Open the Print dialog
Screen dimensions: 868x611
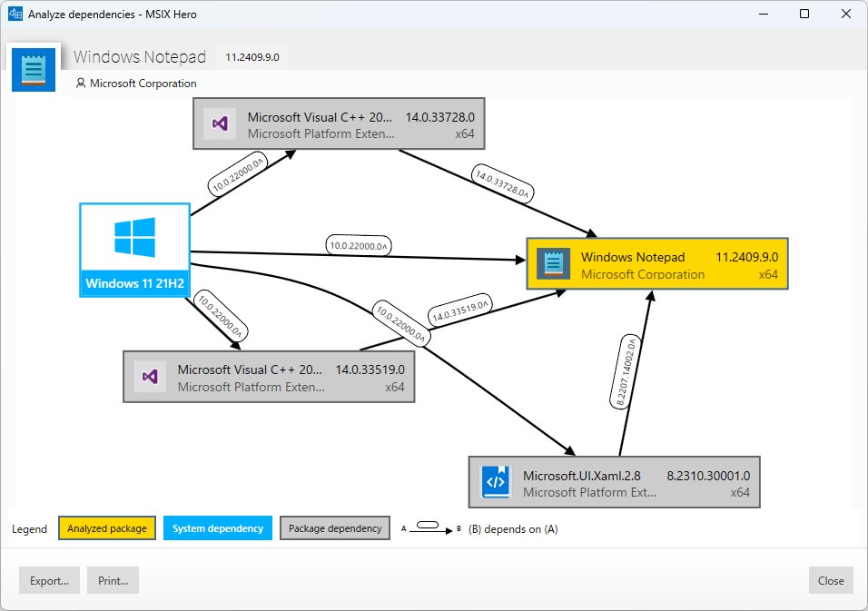(113, 580)
